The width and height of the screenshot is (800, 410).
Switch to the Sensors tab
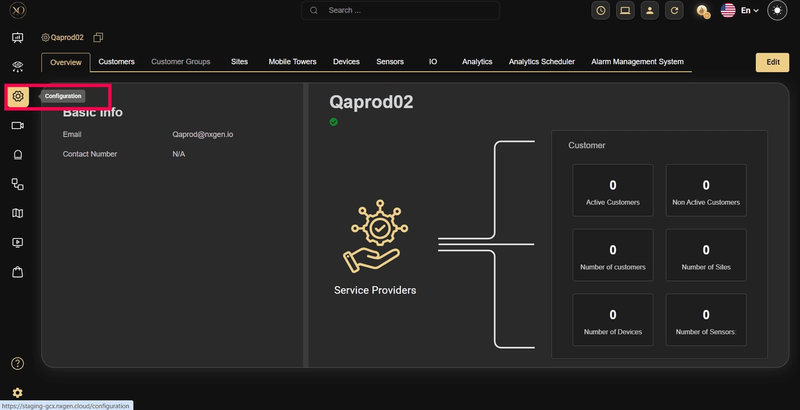390,62
